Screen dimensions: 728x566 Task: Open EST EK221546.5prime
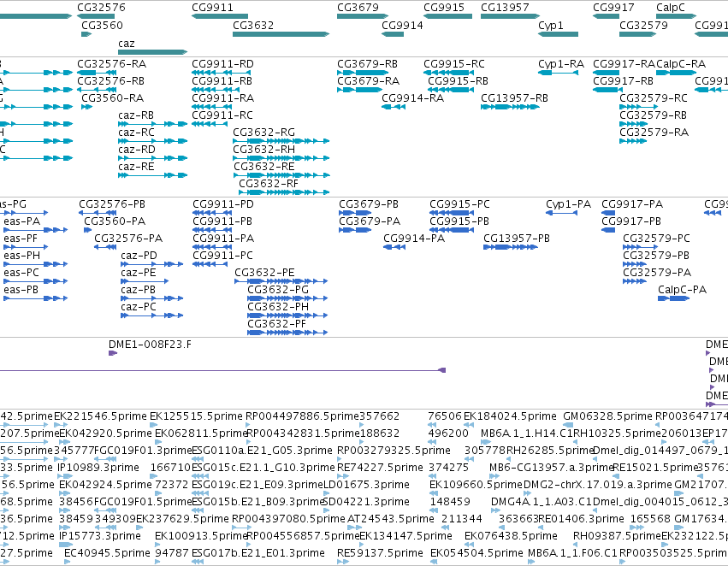tap(100, 416)
